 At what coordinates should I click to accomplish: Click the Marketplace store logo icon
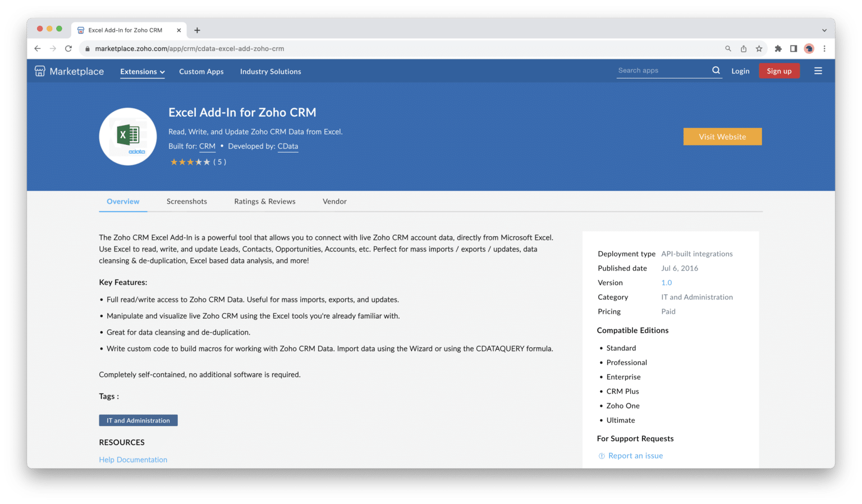click(x=40, y=71)
